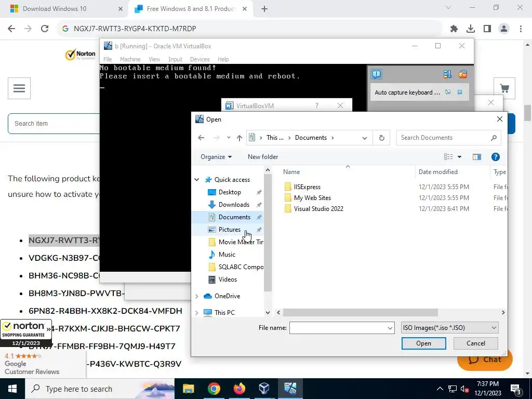Go back in the Open dialog
Viewport: 532px width, 399px height.
tap(201, 138)
